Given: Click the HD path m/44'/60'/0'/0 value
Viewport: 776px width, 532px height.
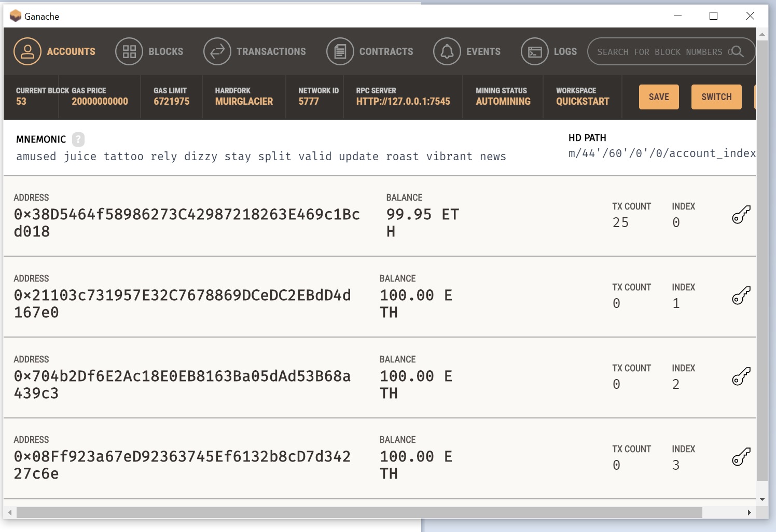Looking at the screenshot, I should [x=662, y=153].
